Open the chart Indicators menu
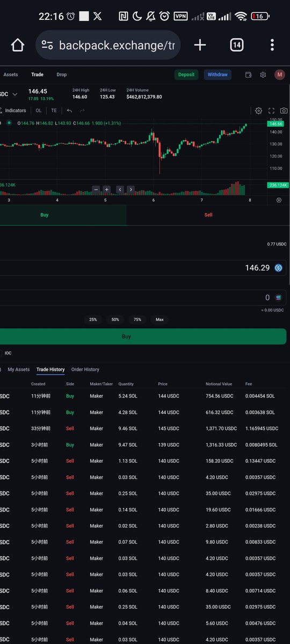This screenshot has width=290, height=644. point(16,111)
